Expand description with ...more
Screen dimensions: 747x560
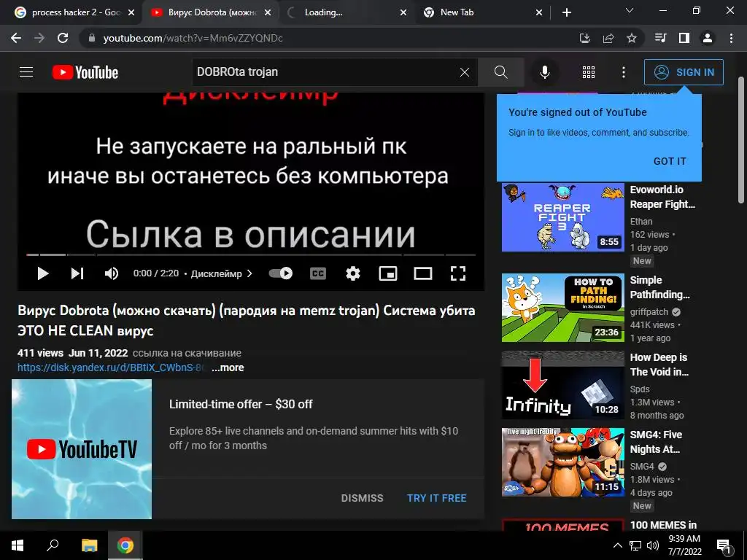(228, 367)
